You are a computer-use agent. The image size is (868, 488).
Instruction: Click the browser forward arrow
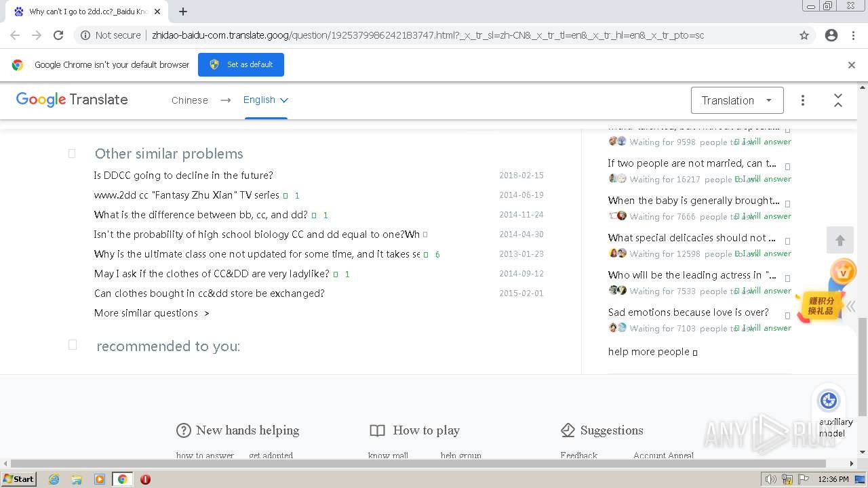pos(37,35)
